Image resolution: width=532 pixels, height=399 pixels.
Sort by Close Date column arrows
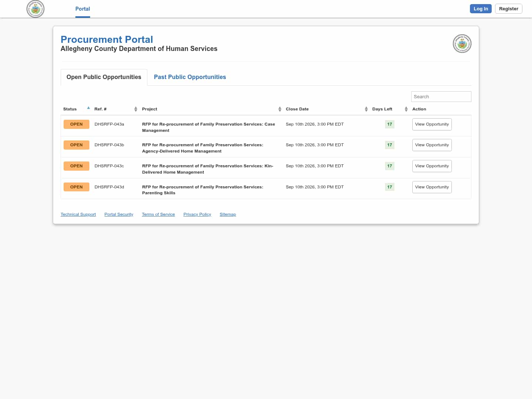(366, 109)
